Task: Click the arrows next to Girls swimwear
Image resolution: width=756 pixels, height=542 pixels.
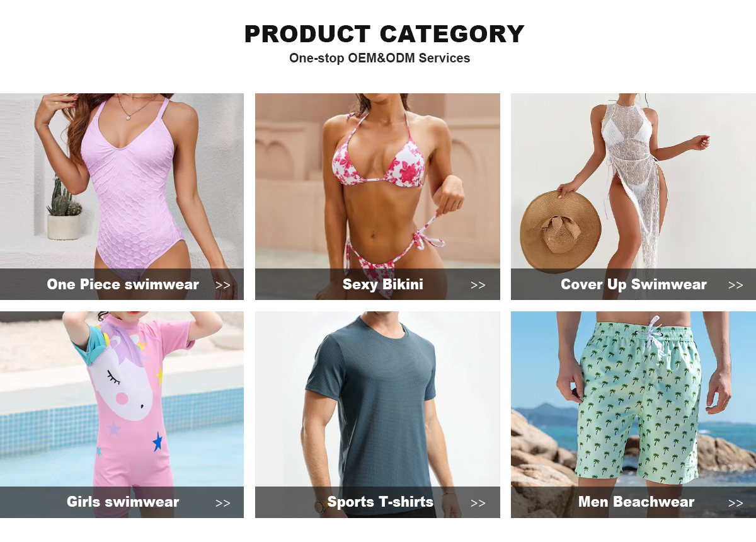Action: pos(223,503)
